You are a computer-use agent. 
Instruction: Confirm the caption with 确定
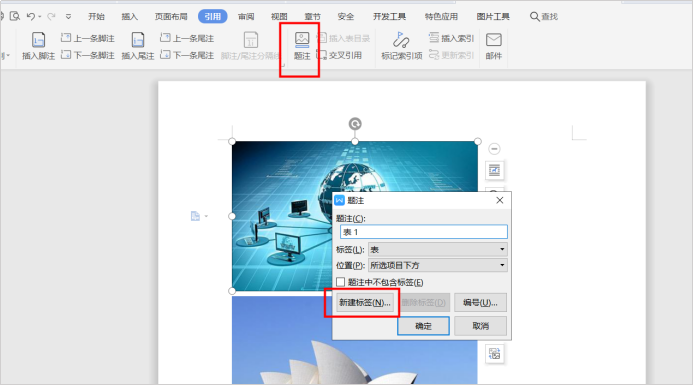[x=423, y=326]
